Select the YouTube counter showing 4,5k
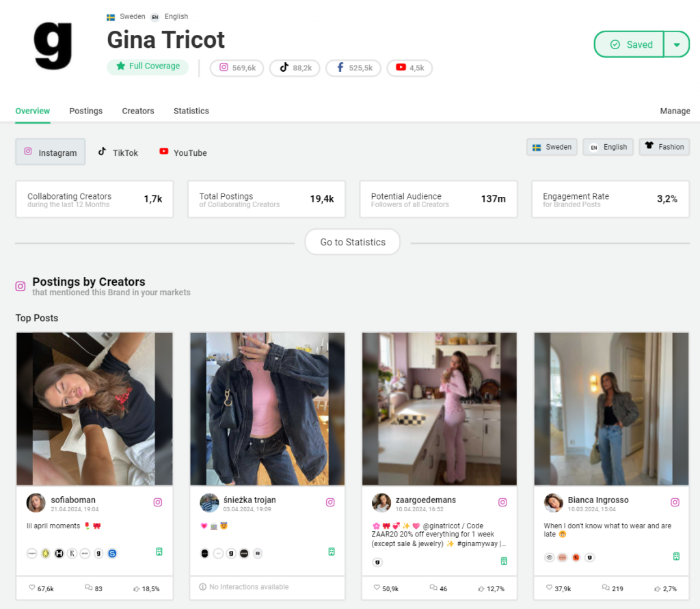Viewport: 700px width, 609px height. coord(409,68)
